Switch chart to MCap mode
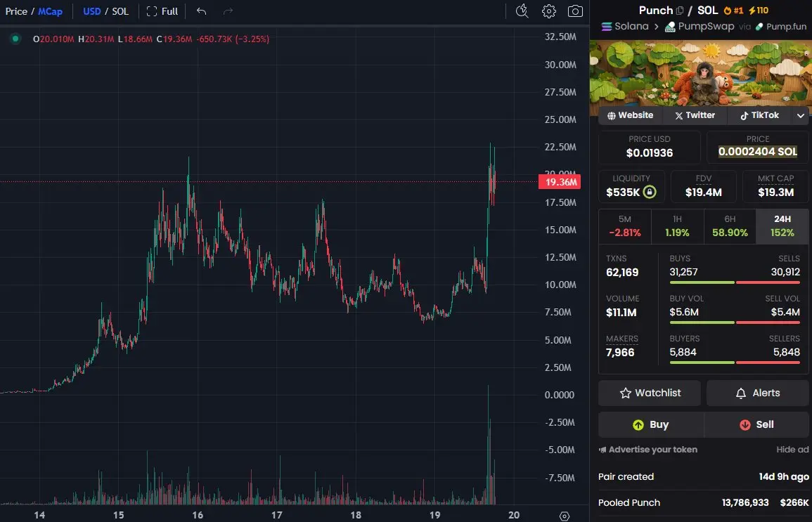The width and height of the screenshot is (812, 522). [50, 11]
